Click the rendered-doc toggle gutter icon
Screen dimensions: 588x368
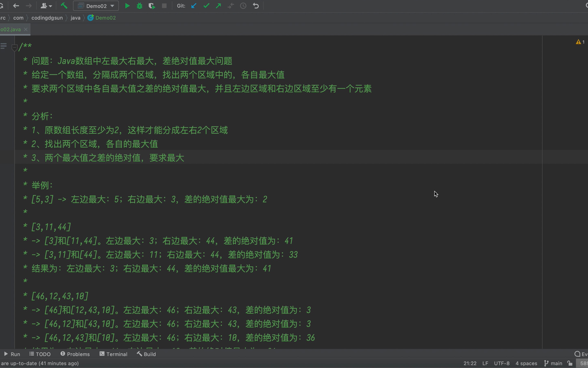tap(4, 46)
